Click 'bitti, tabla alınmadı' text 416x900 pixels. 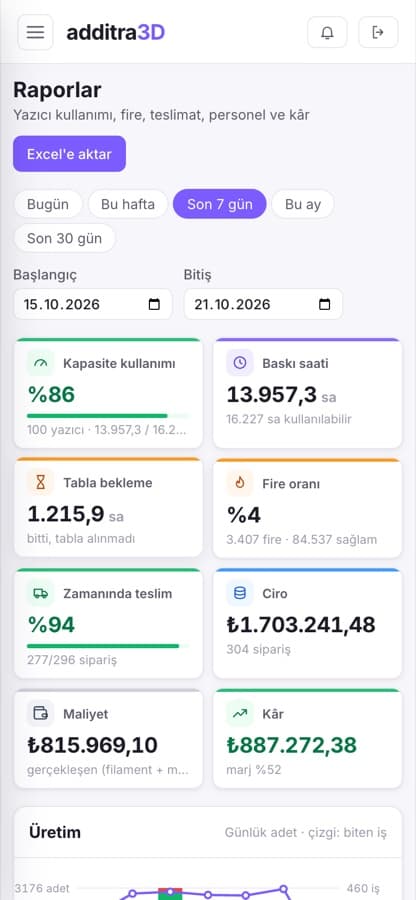coord(81,538)
